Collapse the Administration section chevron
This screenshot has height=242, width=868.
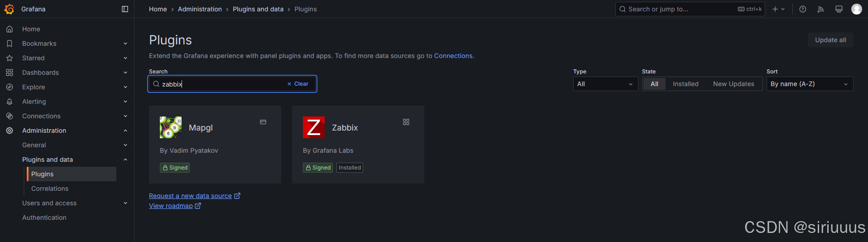[x=125, y=131]
